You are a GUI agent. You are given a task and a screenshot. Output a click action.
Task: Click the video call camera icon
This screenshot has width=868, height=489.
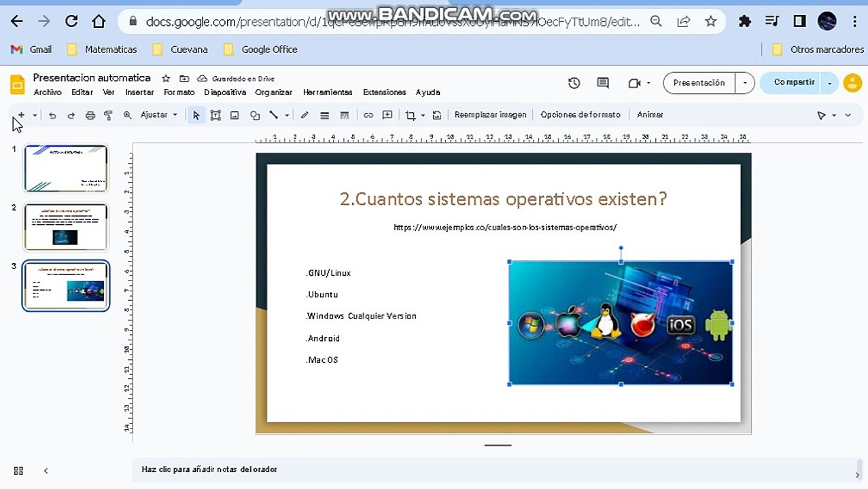pos(634,83)
